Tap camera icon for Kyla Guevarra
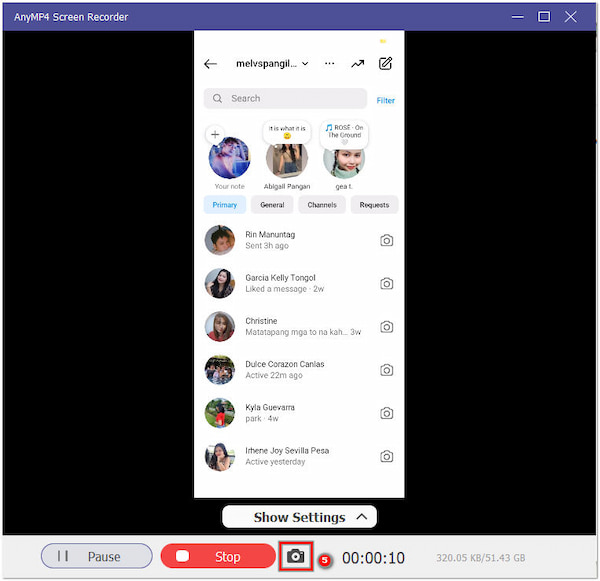The image size is (600, 581). point(386,413)
